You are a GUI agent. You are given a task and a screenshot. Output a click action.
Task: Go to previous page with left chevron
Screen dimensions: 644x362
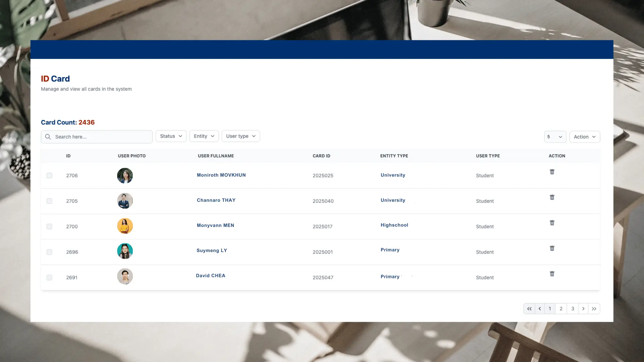pos(540,309)
